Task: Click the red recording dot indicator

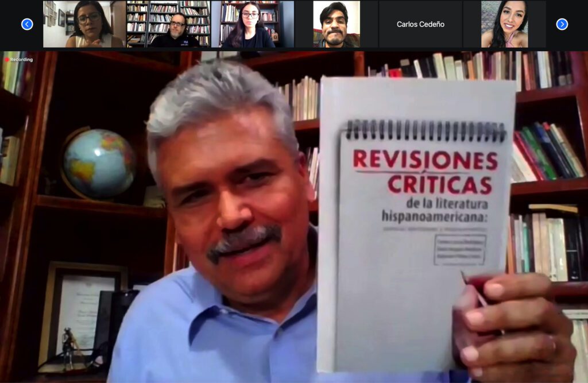Action: click(x=7, y=60)
